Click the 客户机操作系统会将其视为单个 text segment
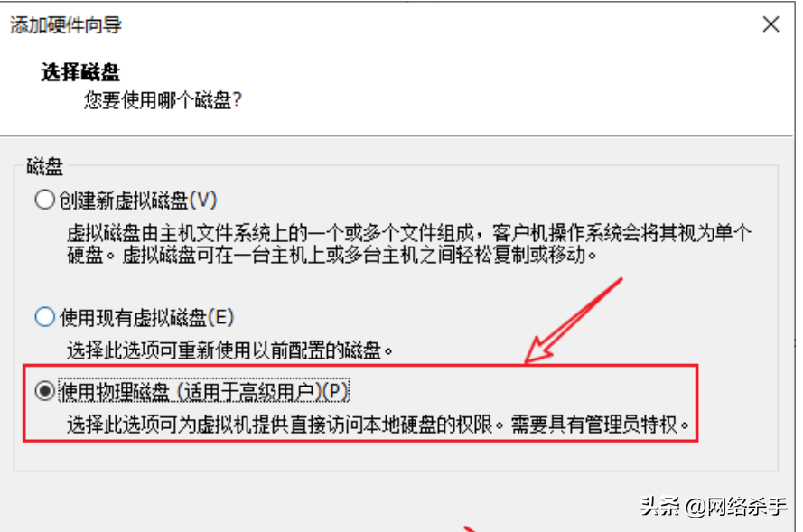Image resolution: width=803 pixels, height=532 pixels. tap(621, 234)
